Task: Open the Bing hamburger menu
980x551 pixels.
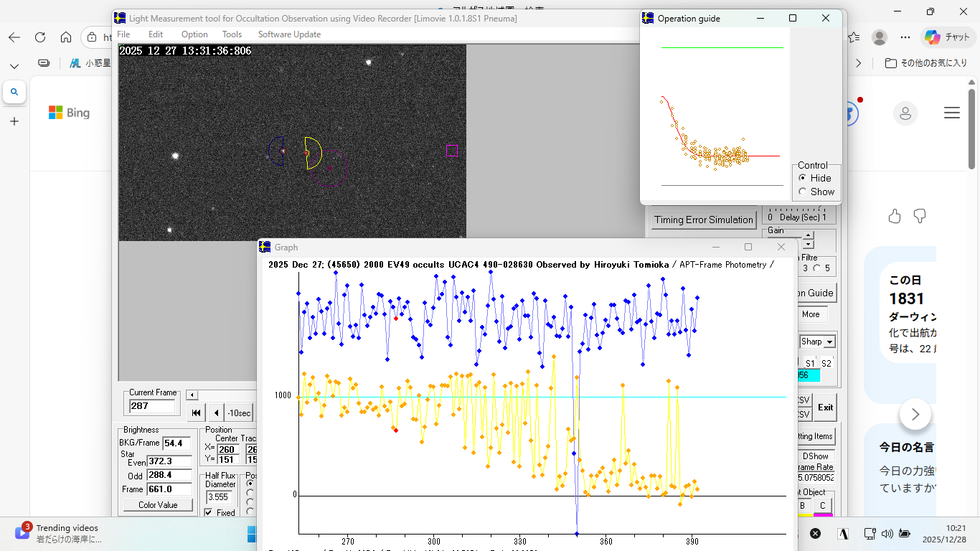Action: (952, 113)
